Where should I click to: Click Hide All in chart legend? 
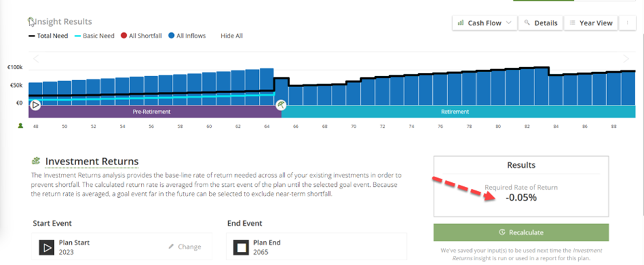(x=232, y=36)
